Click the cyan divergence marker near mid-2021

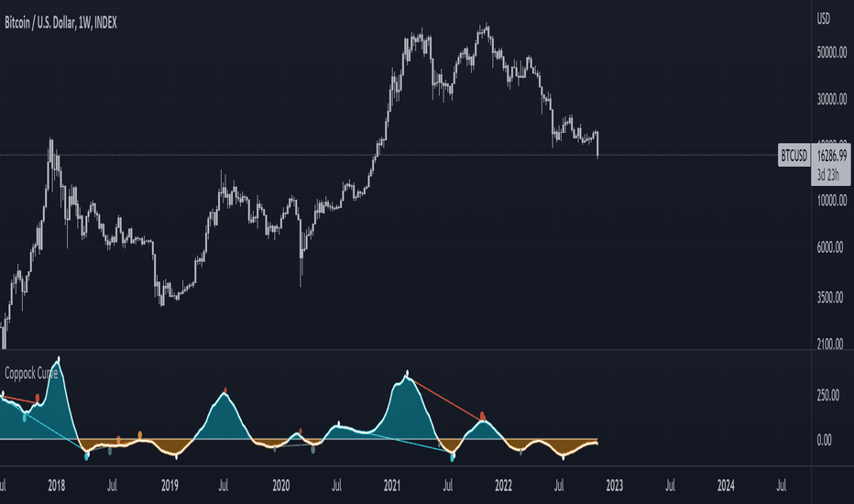pyautogui.click(x=452, y=457)
